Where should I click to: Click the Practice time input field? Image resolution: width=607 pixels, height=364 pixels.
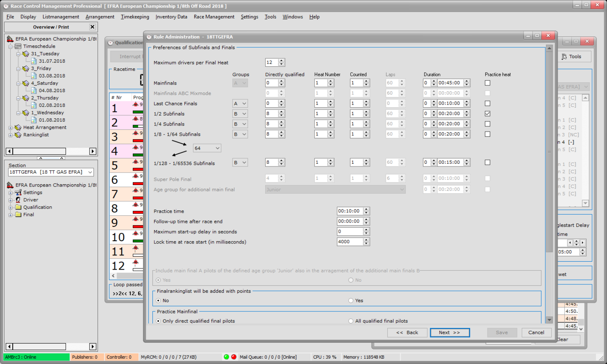349,211
